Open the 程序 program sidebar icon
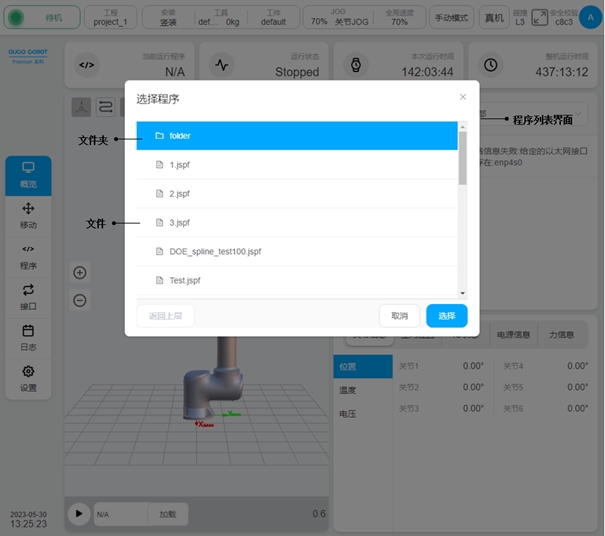The width and height of the screenshot is (605, 536). tap(28, 256)
